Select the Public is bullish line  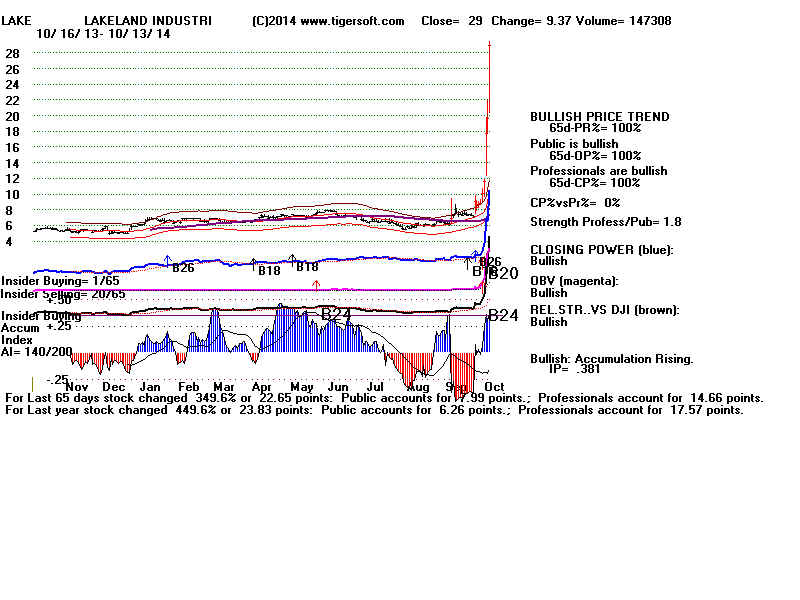[574, 144]
